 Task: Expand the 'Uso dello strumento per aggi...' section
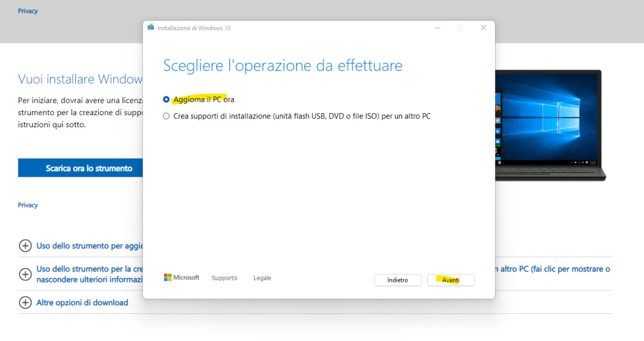25,245
